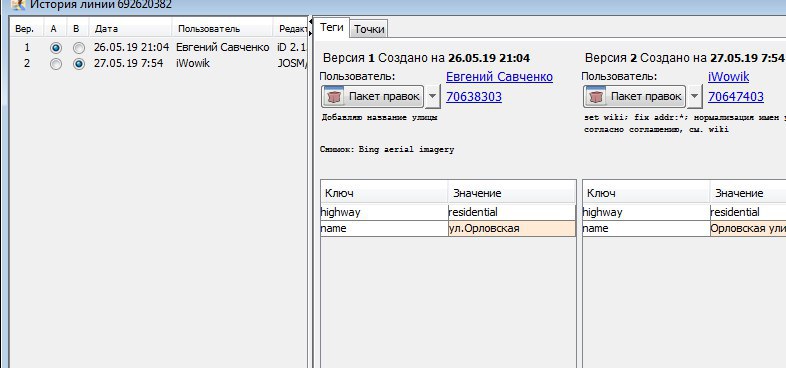The width and height of the screenshot is (786, 368).
Task: Select value Орловская ули in version 2
Action: [748, 229]
